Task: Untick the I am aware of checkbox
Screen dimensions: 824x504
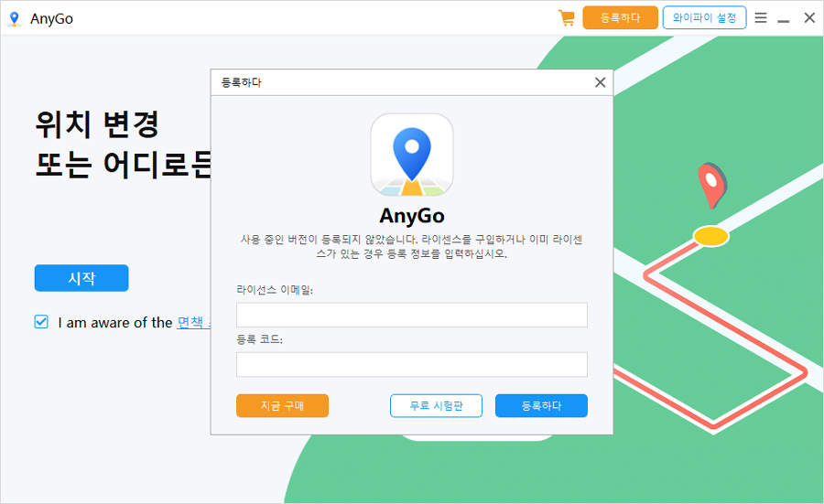Action: (41, 322)
